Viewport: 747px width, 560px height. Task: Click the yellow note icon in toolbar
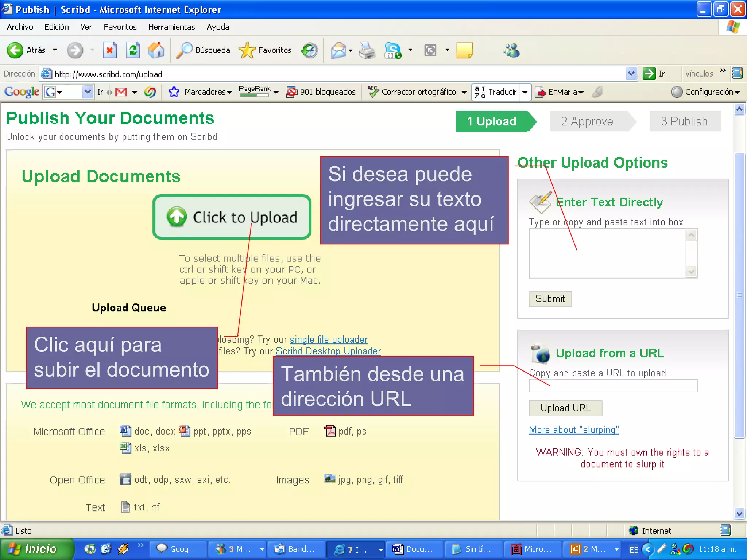(x=464, y=50)
